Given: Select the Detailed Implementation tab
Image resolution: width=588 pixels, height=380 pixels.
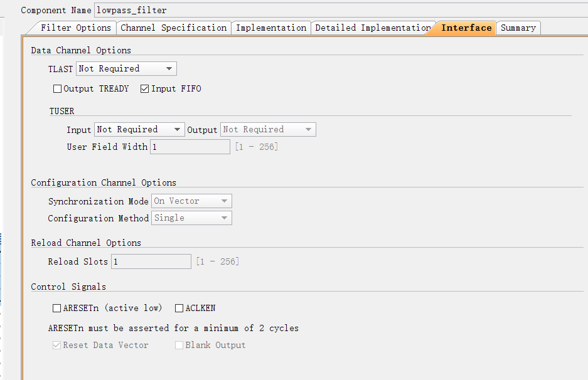Looking at the screenshot, I should 372,28.
